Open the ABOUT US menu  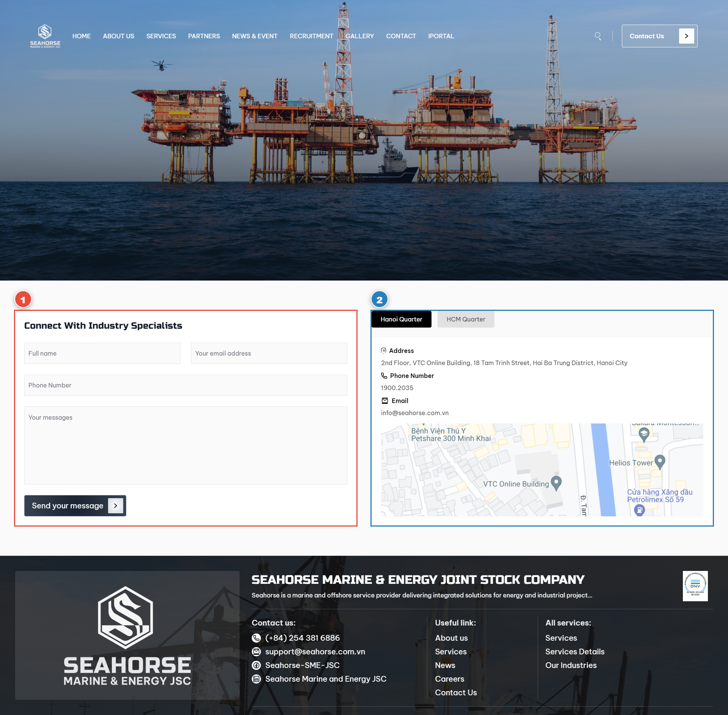119,36
